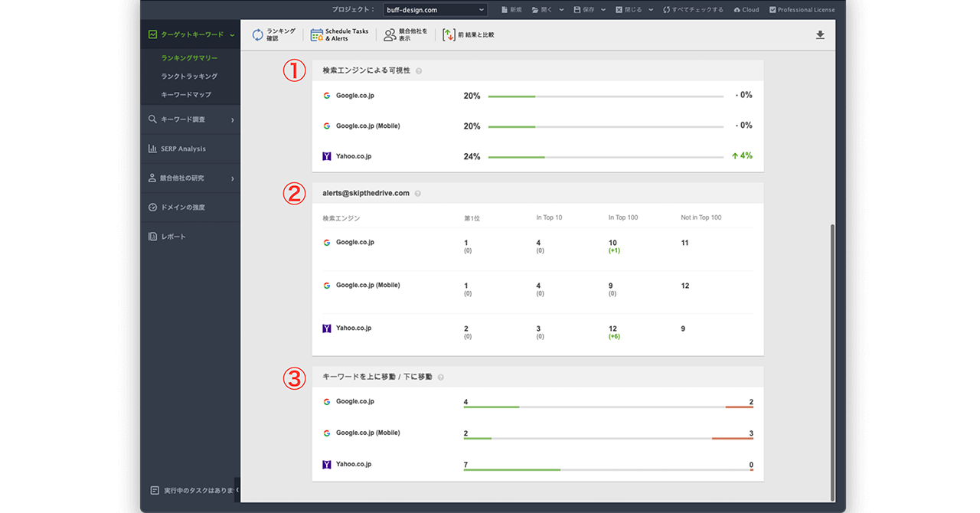Click help icon beside 検索エンジンによる可視性
Image resolution: width=980 pixels, height=513 pixels.
419,71
